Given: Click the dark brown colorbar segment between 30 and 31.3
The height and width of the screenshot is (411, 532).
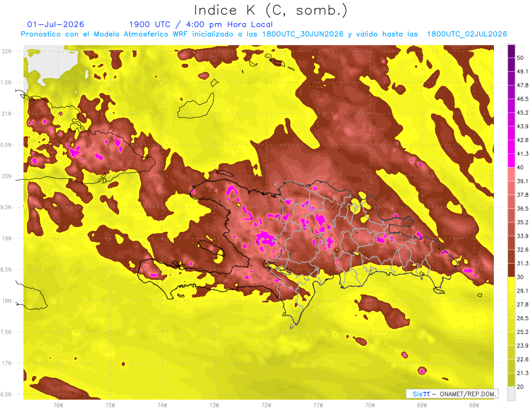Looking at the screenshot, I should 511,270.
